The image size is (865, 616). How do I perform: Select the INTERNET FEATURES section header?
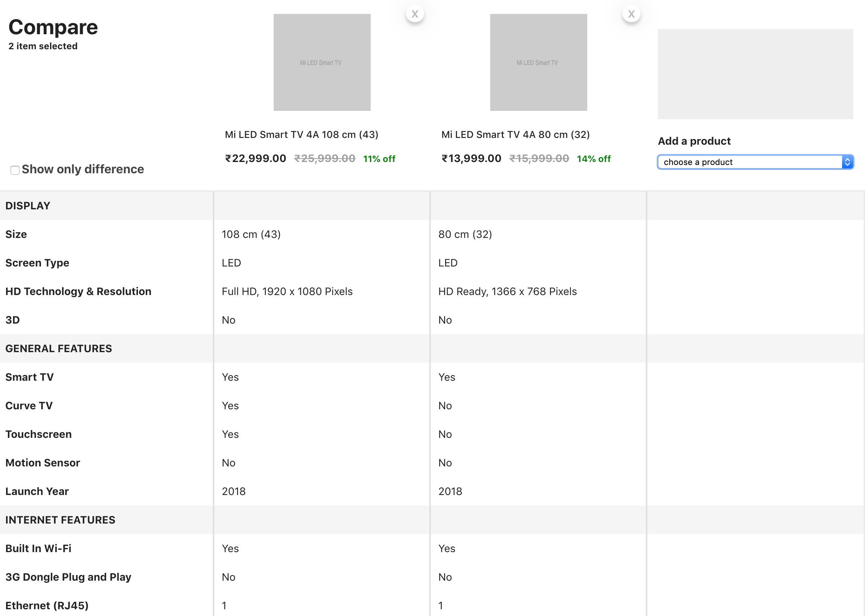(60, 520)
